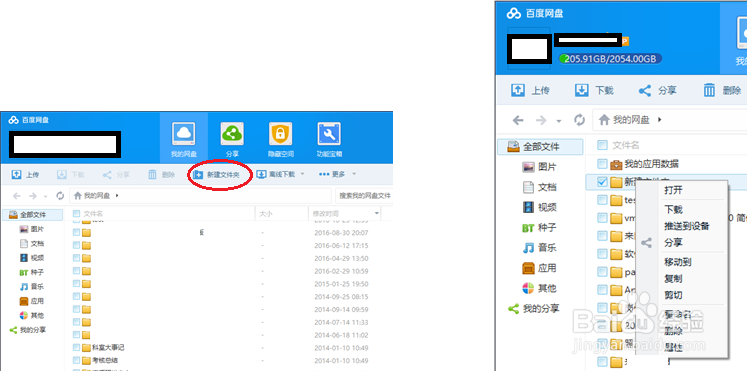Expand 我的网盘 breadcrumb arrow in left window

pyautogui.click(x=117, y=195)
